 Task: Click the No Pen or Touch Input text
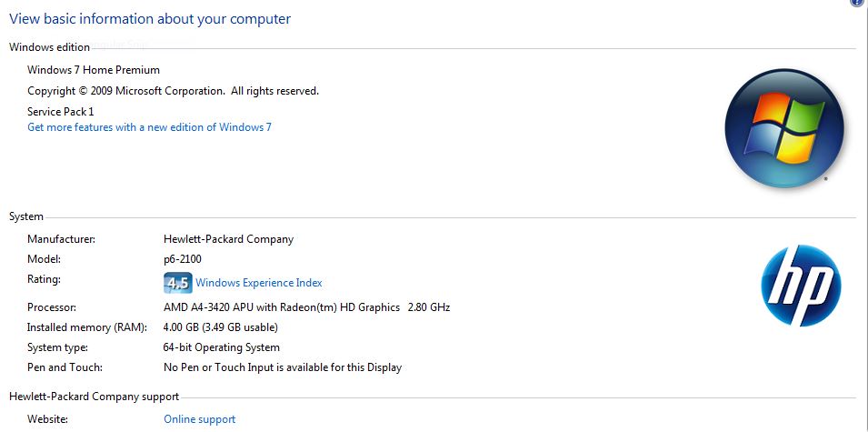point(283,367)
